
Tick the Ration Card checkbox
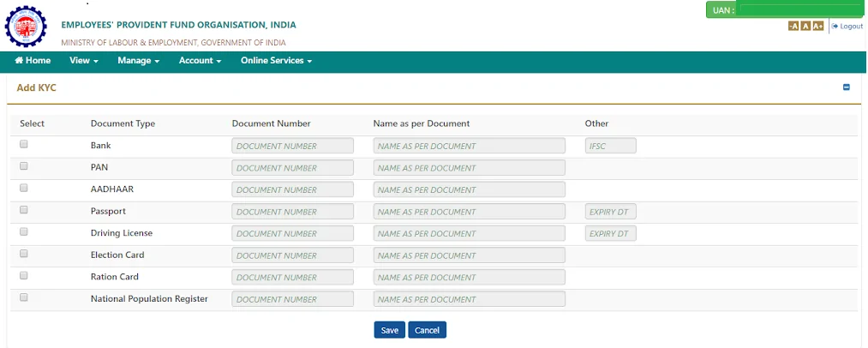pyautogui.click(x=24, y=275)
